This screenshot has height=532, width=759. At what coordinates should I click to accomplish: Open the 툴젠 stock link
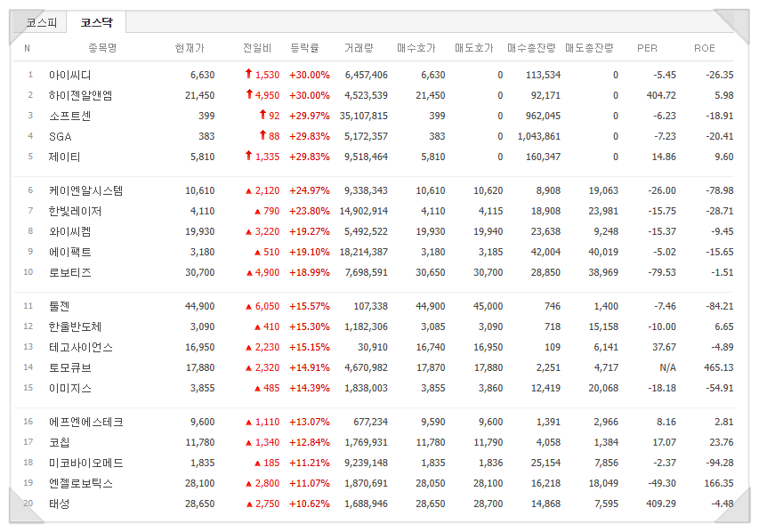click(59, 306)
